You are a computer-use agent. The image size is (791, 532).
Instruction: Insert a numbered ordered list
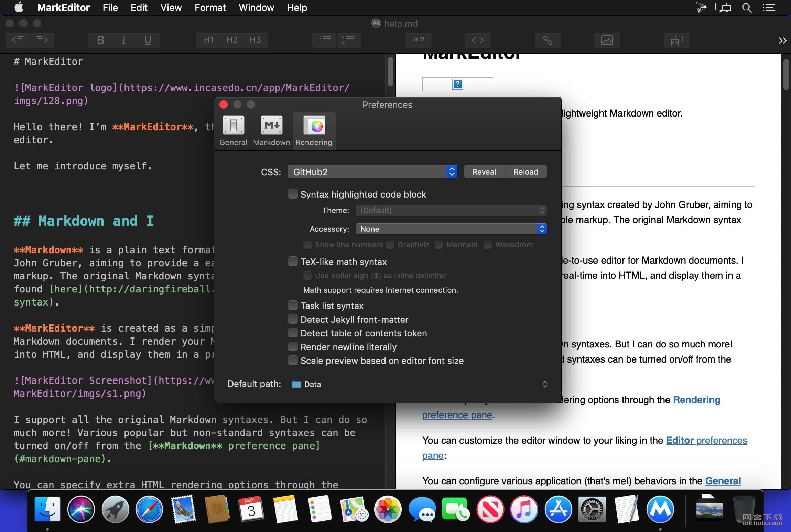349,40
